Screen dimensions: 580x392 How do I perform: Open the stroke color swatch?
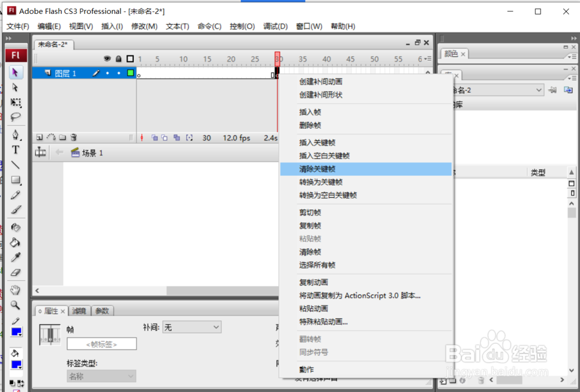point(17,332)
